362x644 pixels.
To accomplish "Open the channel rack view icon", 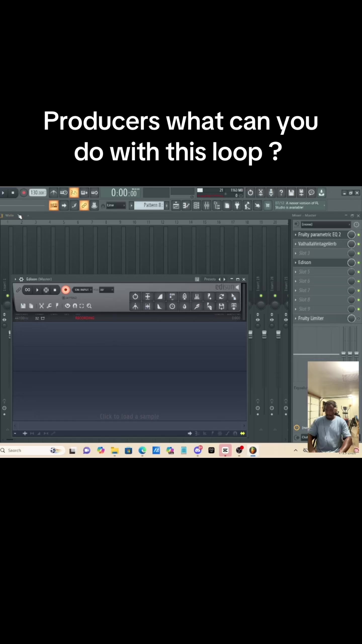I will pyautogui.click(x=196, y=206).
